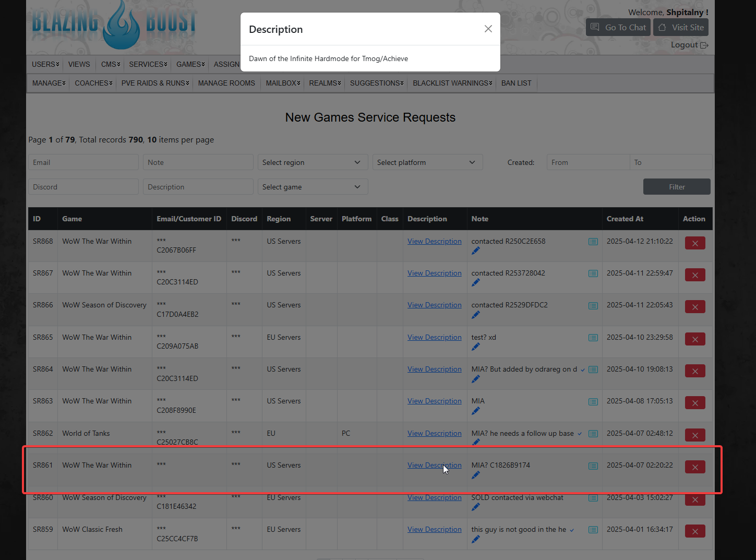Delete request SR867 with the red X
This screenshot has width=756, height=560.
(x=695, y=275)
